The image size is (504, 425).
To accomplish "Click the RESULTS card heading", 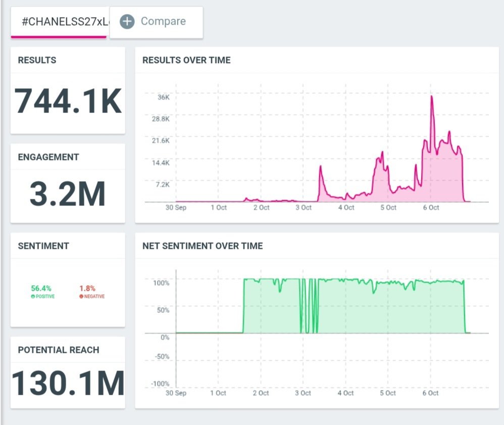I will click(37, 60).
